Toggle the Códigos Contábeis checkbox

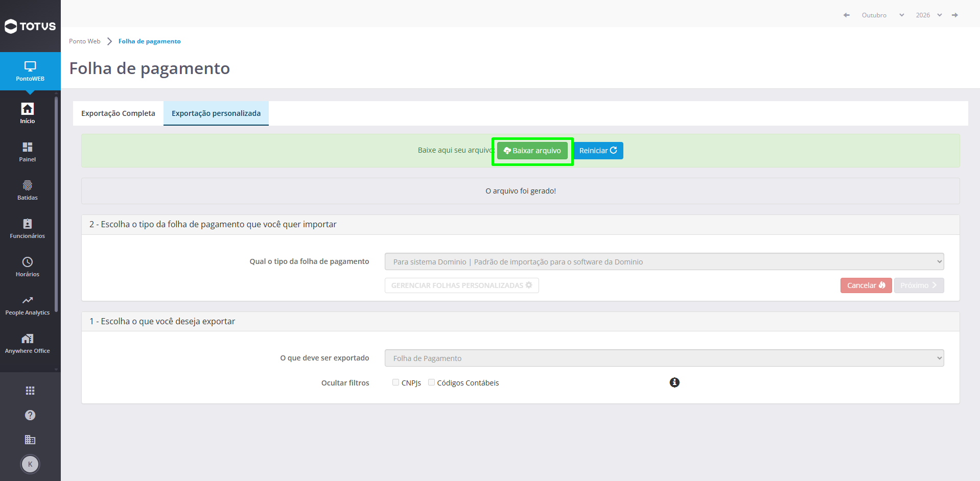pyautogui.click(x=431, y=382)
